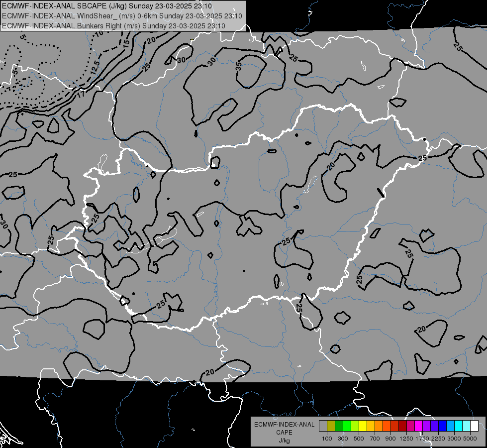This screenshot has width=487, height=448.
Task: Choose the orange-red swatch left of 900
Action: click(387, 426)
